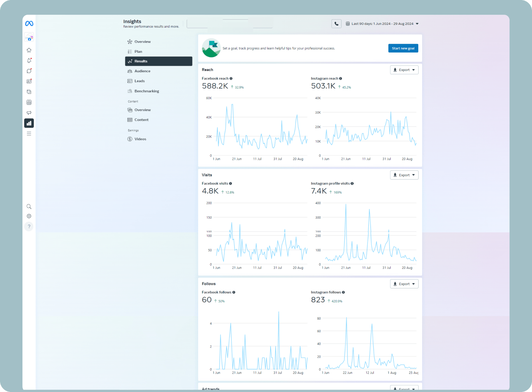Click info icon next to Facebook reach
Image resolution: width=532 pixels, height=392 pixels.
point(231,78)
